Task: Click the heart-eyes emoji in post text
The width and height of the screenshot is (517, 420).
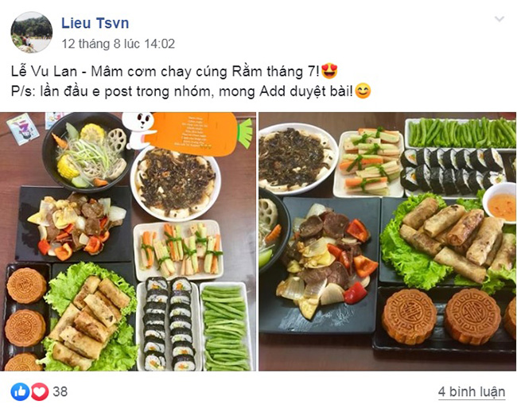Action: (x=329, y=71)
